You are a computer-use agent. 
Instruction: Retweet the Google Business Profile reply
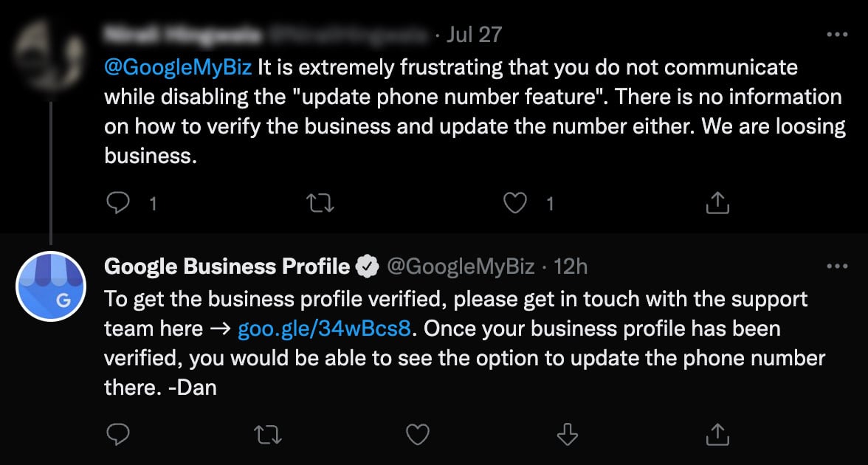click(x=268, y=435)
